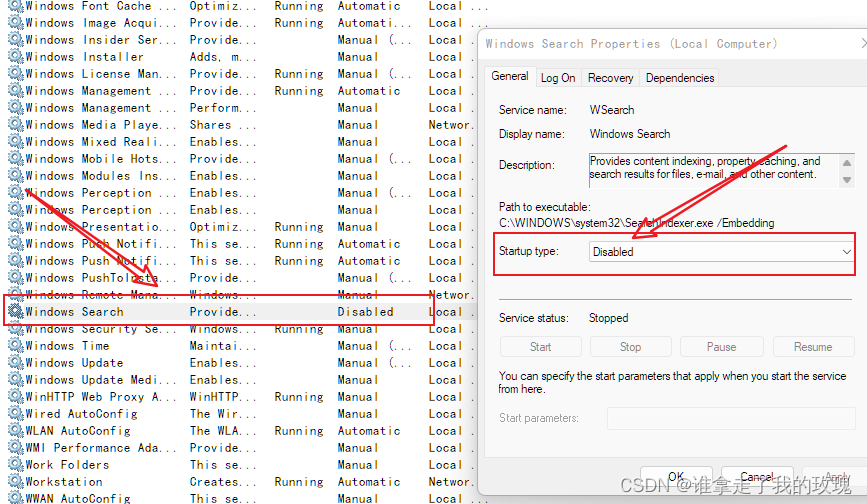
Task: Click gear icon of Windows Update Medi... service
Action: [x=15, y=380]
